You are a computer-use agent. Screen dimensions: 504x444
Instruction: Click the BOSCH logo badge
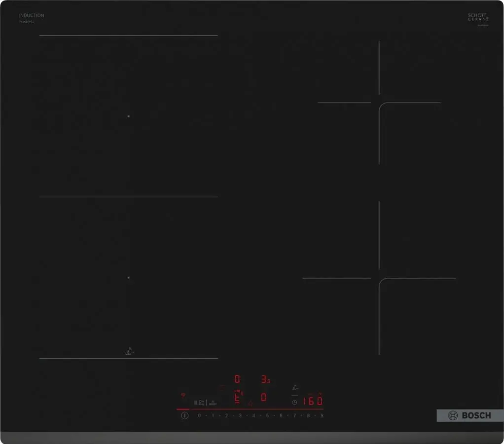coord(470,415)
